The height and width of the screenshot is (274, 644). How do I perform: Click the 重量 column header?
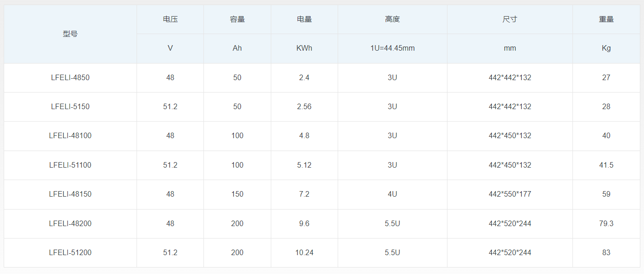[x=606, y=19]
